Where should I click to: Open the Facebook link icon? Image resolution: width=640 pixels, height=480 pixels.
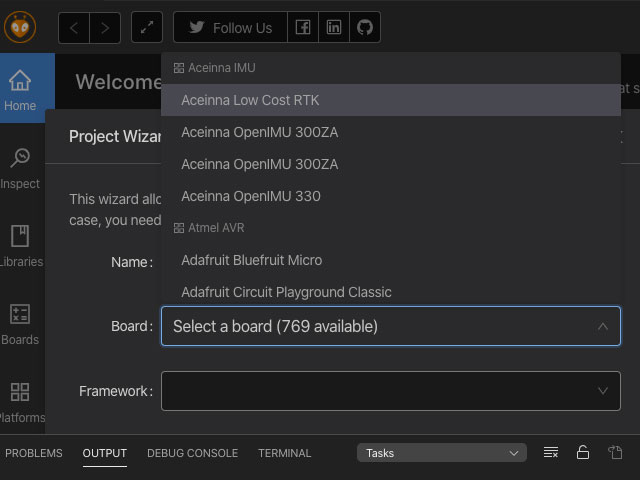click(303, 27)
